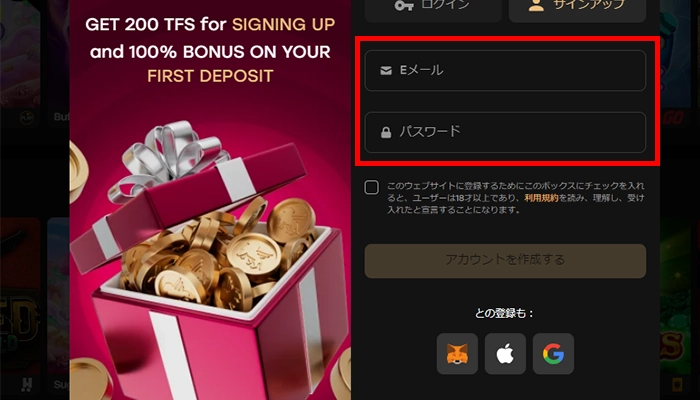Open the 利用規約 terms link

[x=541, y=198]
